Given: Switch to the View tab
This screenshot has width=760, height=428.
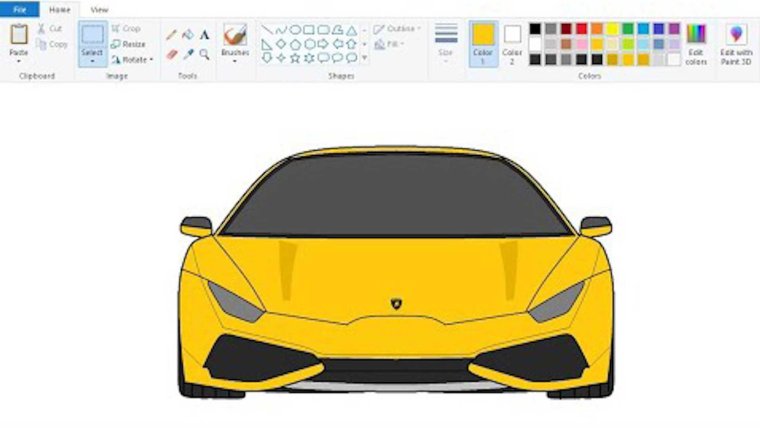Looking at the screenshot, I should pos(99,9).
